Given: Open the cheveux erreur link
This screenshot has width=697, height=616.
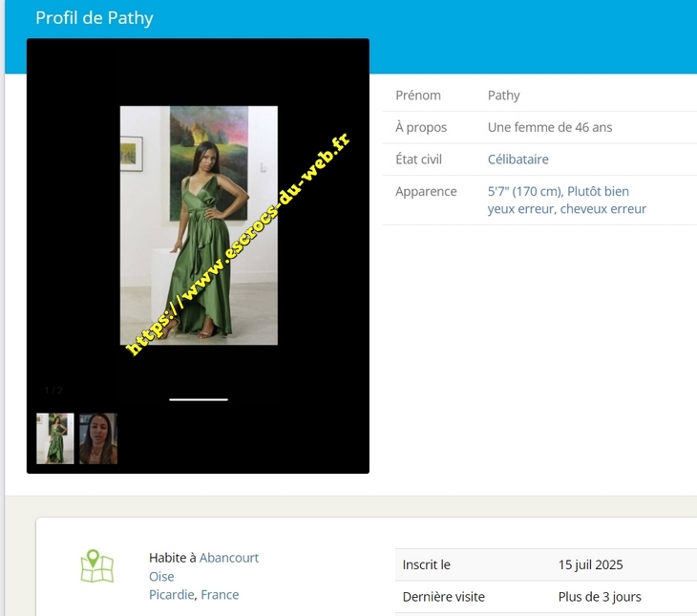Looking at the screenshot, I should coord(603,209).
